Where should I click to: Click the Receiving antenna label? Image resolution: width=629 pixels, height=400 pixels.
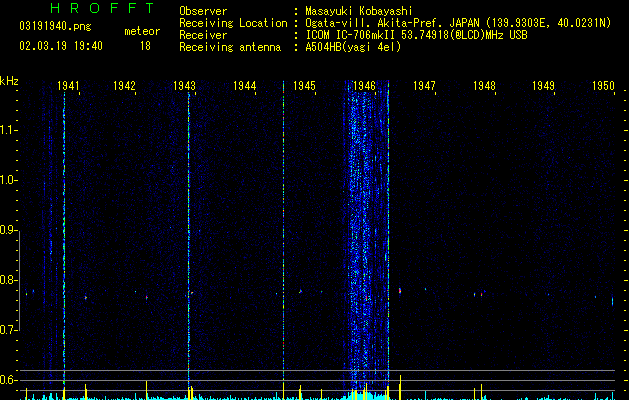coord(230,47)
